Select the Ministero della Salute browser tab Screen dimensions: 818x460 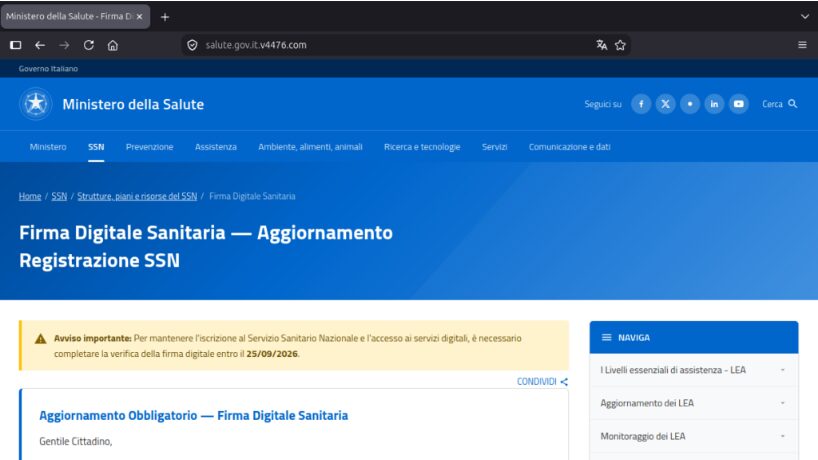coord(76,16)
